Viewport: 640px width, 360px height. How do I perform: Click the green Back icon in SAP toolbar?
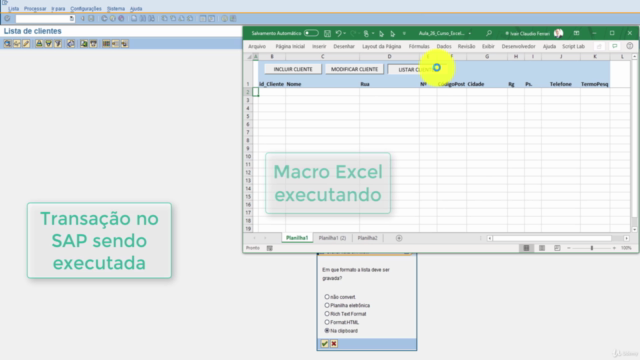(x=104, y=18)
